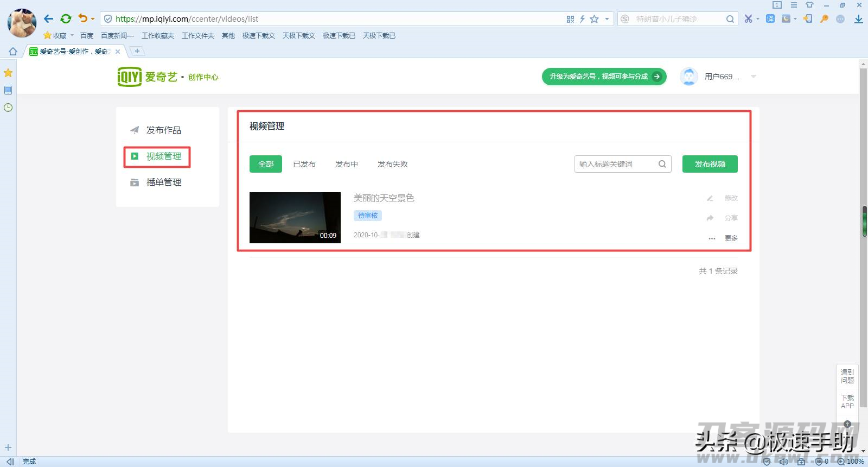This screenshot has width=868, height=467.
Task: Expand the user account dropdown arrow
Action: coord(754,77)
